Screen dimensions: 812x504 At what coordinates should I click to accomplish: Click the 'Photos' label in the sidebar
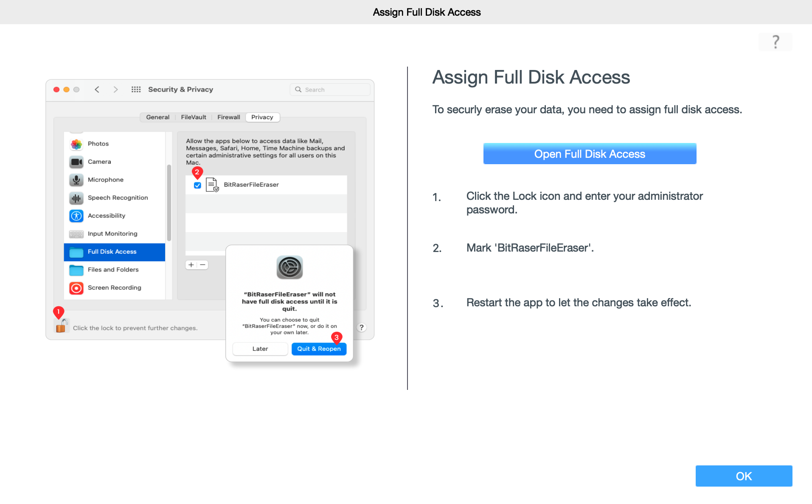click(98, 144)
